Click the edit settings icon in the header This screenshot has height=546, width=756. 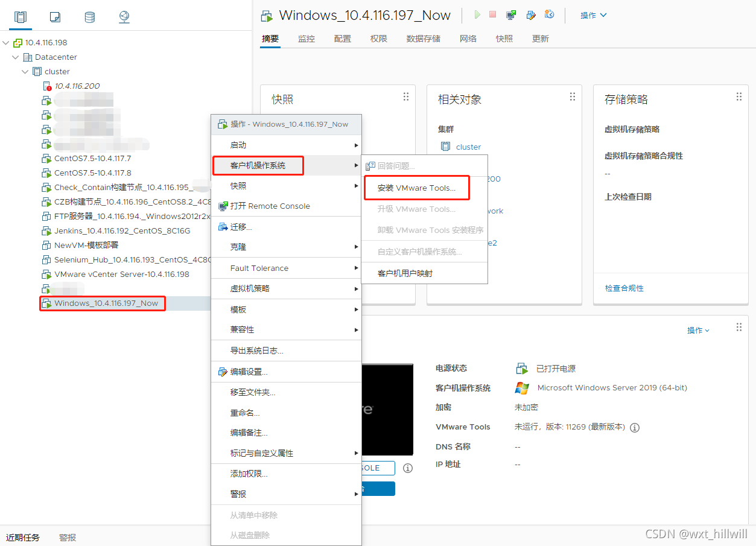click(531, 14)
